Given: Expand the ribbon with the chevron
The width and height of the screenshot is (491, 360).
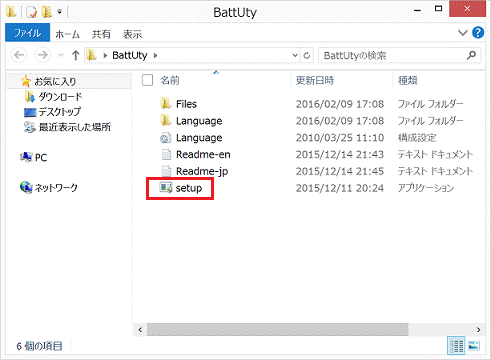Looking at the screenshot, I should point(463,33).
